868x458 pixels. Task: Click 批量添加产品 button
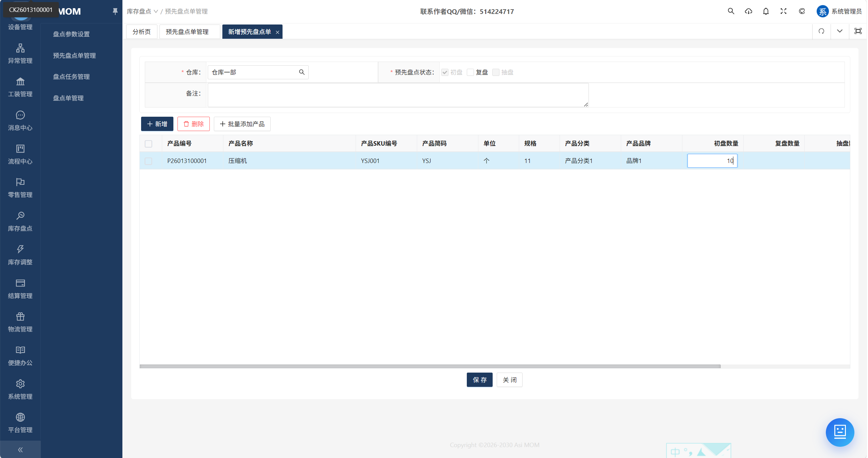(x=242, y=124)
